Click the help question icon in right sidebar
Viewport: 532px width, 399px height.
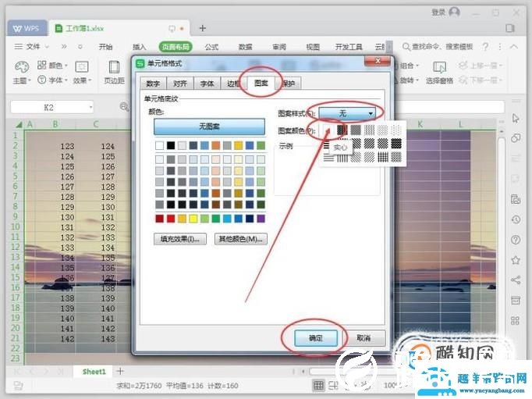(516, 240)
